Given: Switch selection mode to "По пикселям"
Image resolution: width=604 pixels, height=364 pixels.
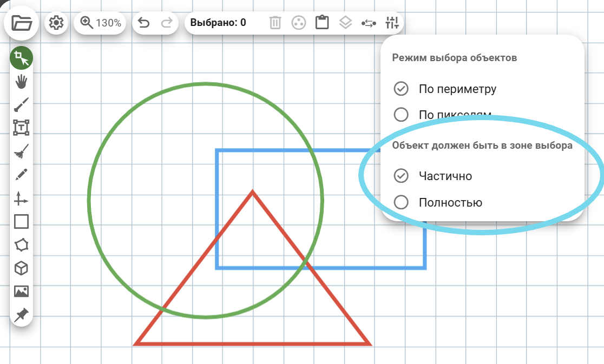Looking at the screenshot, I should click(x=401, y=115).
